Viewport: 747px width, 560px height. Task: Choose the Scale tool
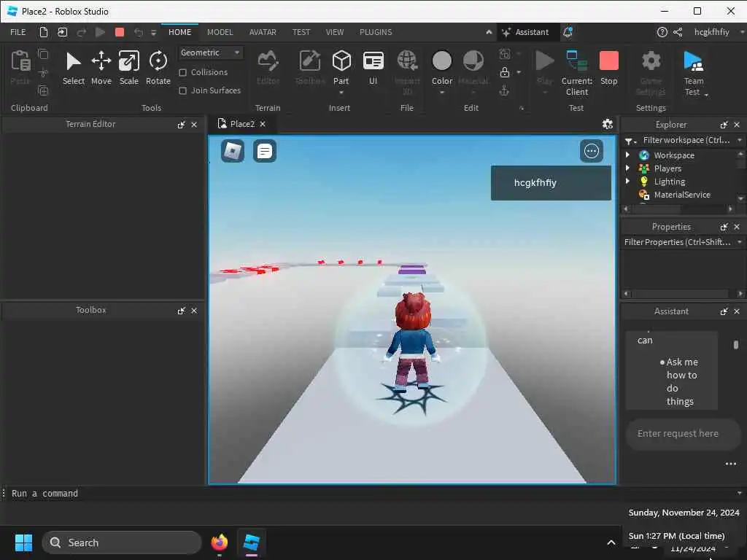coord(128,68)
